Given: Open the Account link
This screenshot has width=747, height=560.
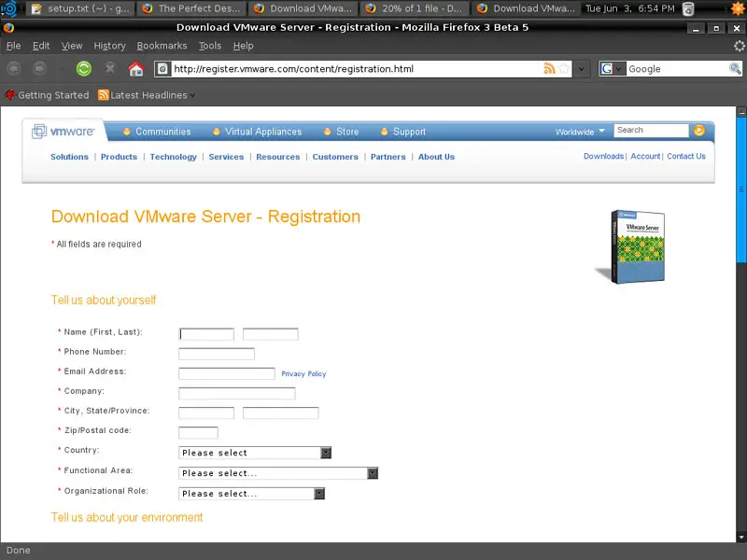Looking at the screenshot, I should [645, 156].
